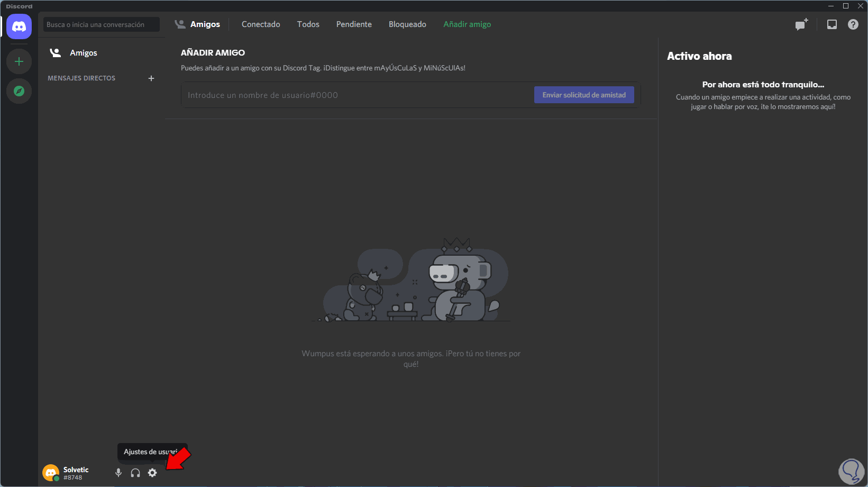
Task: Select Amigos in the sidebar
Action: point(102,53)
